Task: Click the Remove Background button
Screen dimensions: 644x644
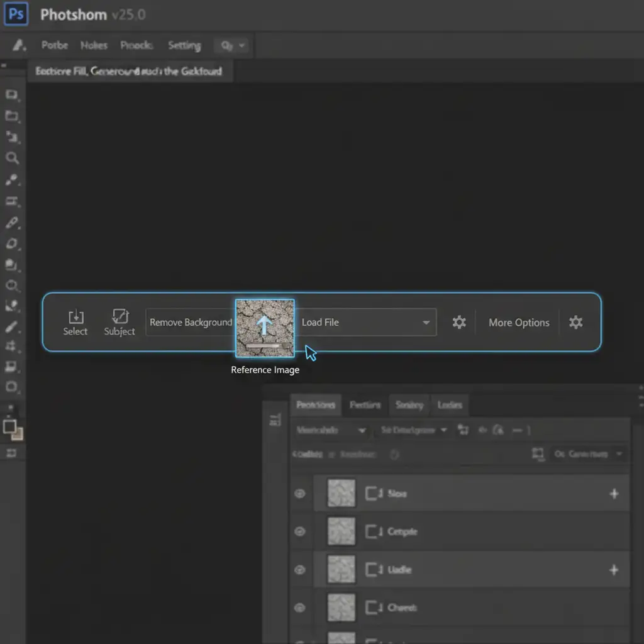Action: pyautogui.click(x=190, y=323)
